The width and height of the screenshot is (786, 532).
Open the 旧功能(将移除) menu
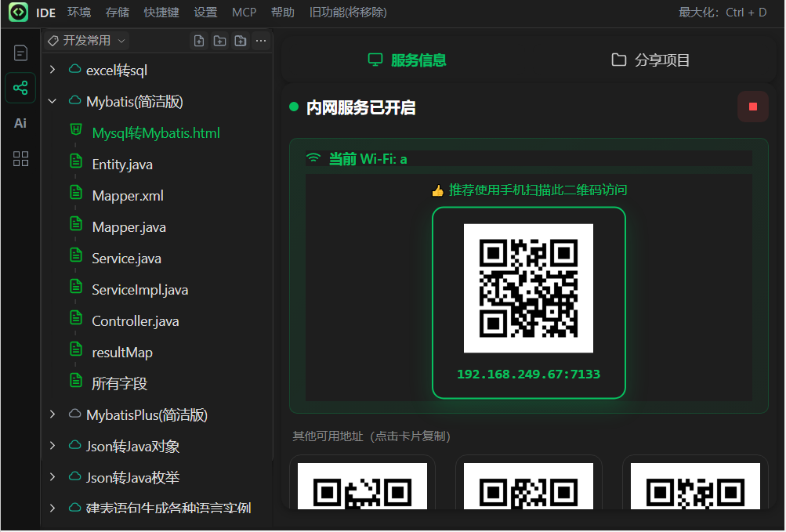pyautogui.click(x=348, y=13)
